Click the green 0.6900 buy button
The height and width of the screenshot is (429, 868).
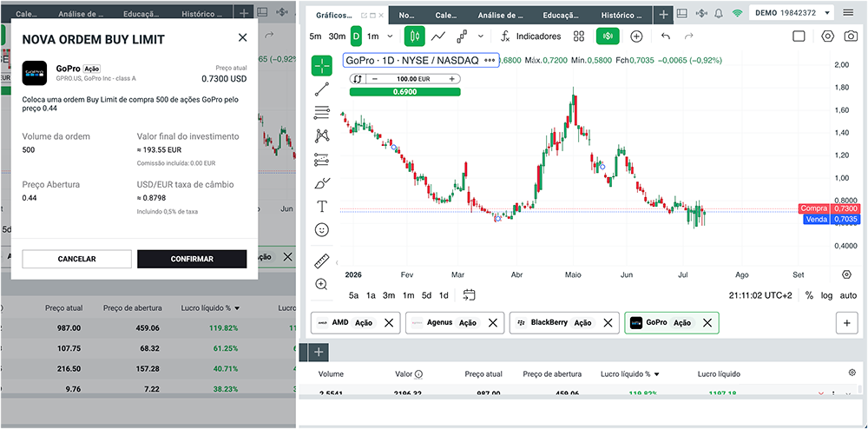[x=404, y=91]
